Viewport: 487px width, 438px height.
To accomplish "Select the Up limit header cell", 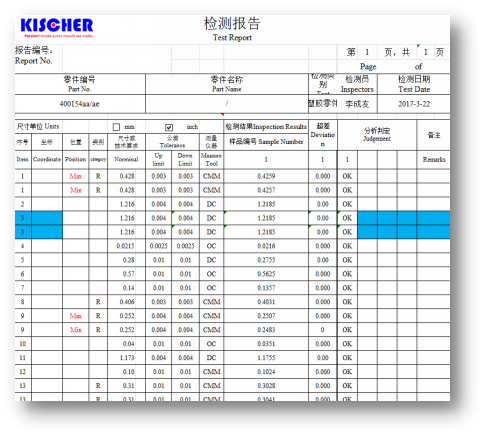I will 159,159.
